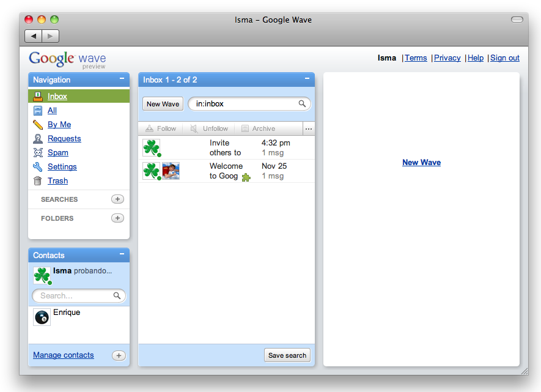The image size is (541, 392).
Task: Minimize the Contacts panel
Action: pos(122,254)
